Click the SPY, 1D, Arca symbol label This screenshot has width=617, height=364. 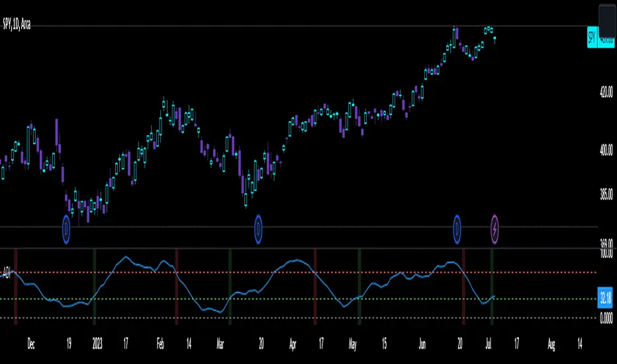click(26, 24)
